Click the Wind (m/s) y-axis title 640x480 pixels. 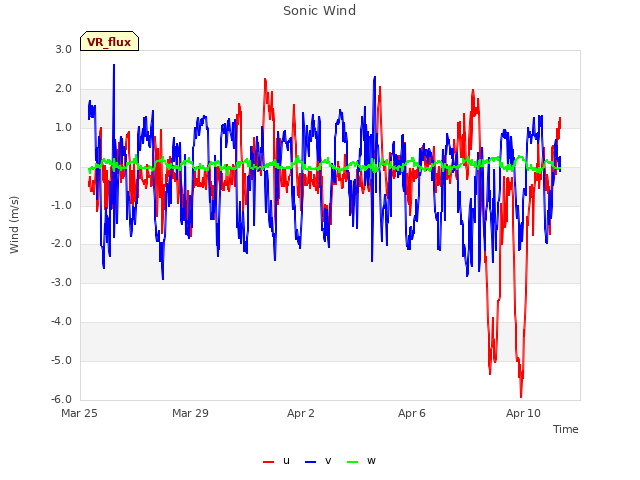pyautogui.click(x=14, y=225)
